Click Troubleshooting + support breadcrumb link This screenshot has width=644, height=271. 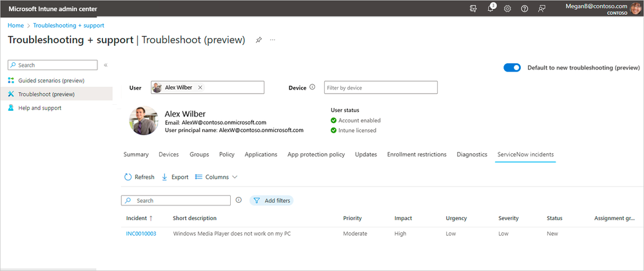pyautogui.click(x=68, y=25)
